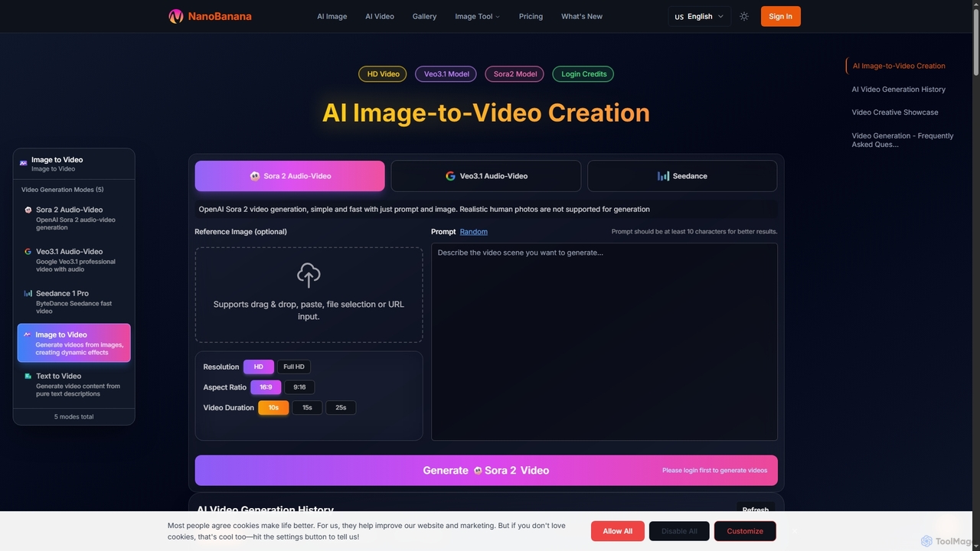Select Image to Video mode in sidebar
The image size is (980, 551).
pyautogui.click(x=74, y=343)
